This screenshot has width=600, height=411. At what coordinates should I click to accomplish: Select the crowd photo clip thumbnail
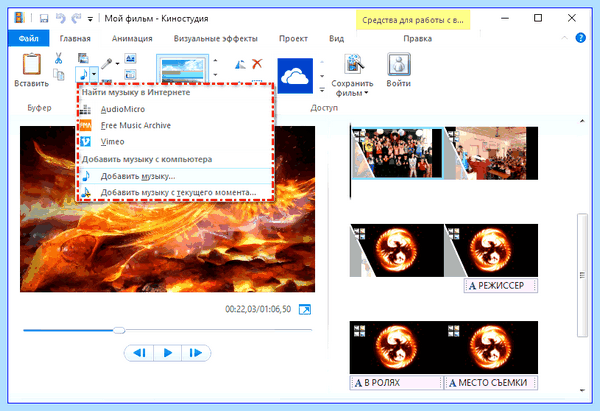tap(397, 153)
